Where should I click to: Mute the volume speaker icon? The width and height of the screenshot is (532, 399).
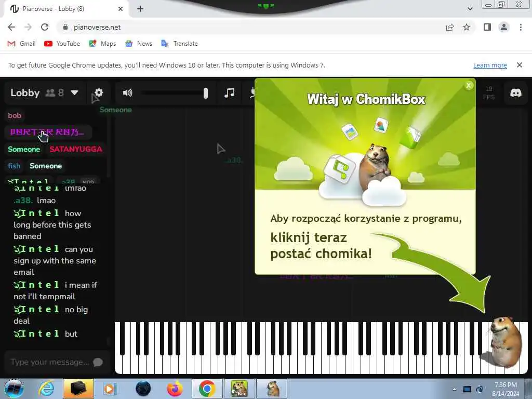pos(128,92)
